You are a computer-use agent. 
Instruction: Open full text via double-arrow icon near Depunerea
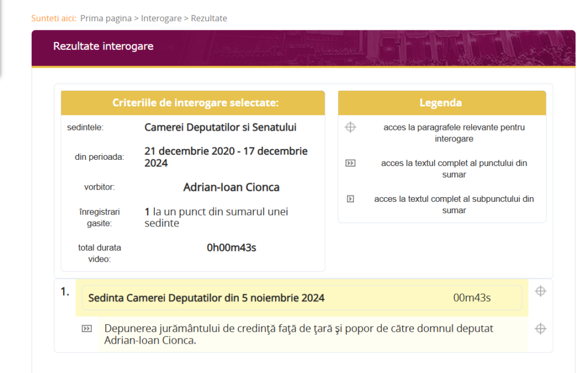click(87, 329)
